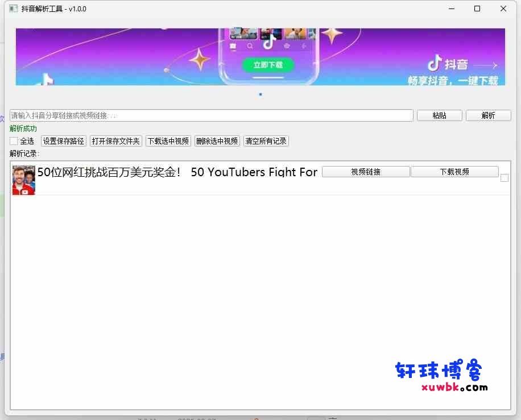The width and height of the screenshot is (521, 420).
Task: Maximize the 抖音解析工具 window
Action: [477, 9]
